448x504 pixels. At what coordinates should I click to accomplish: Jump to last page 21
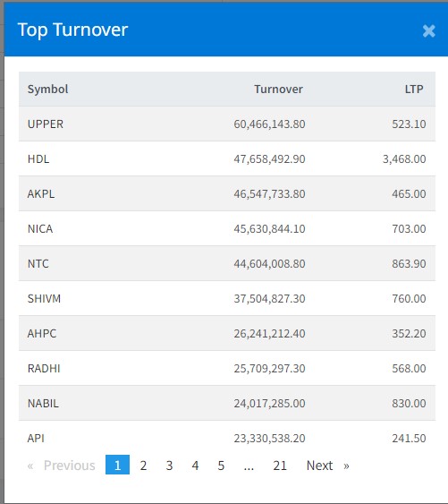[280, 466]
